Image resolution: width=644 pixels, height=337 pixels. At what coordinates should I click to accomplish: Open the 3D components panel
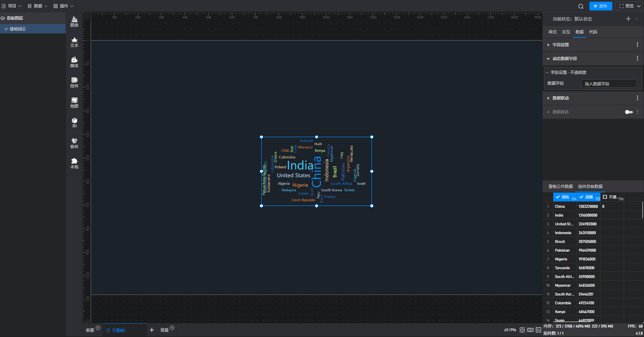click(74, 123)
